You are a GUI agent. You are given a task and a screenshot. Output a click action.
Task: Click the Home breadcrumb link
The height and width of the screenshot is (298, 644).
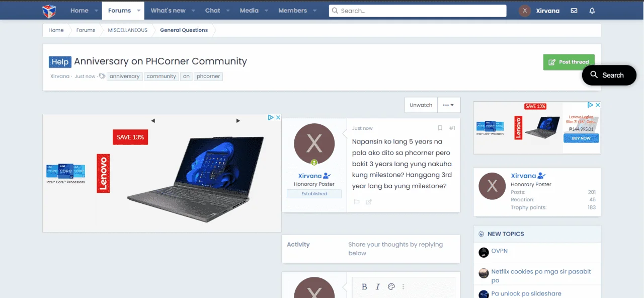(x=56, y=30)
